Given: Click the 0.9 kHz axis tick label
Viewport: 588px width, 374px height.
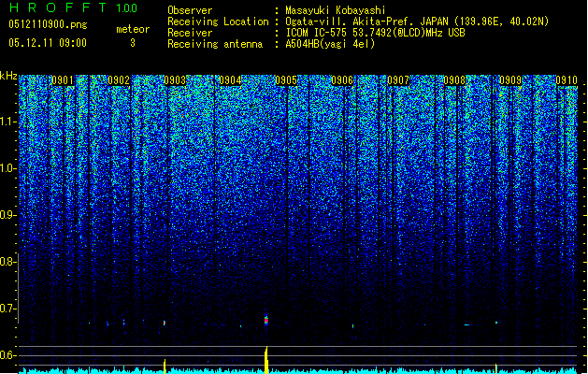Looking at the screenshot, I should coord(7,215).
